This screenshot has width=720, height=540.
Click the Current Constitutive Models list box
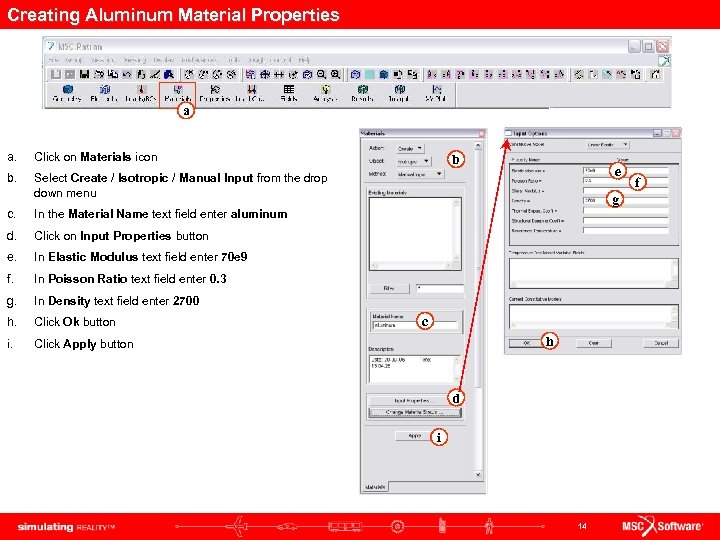tap(594, 316)
